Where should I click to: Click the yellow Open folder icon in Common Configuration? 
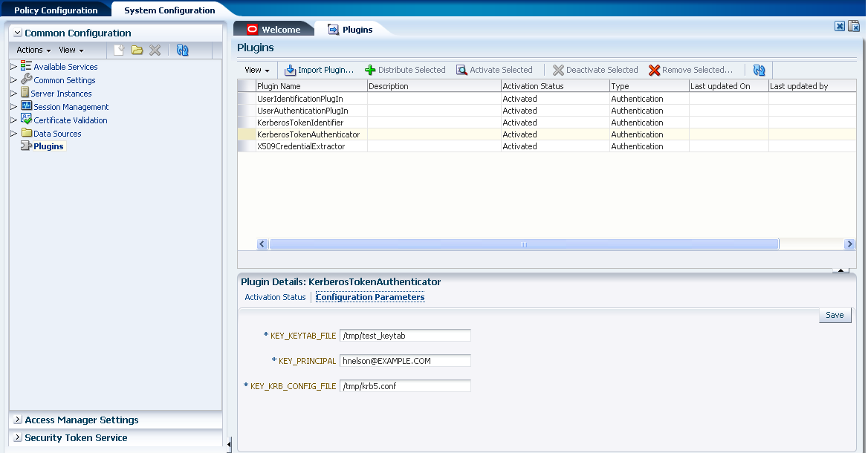pos(136,50)
